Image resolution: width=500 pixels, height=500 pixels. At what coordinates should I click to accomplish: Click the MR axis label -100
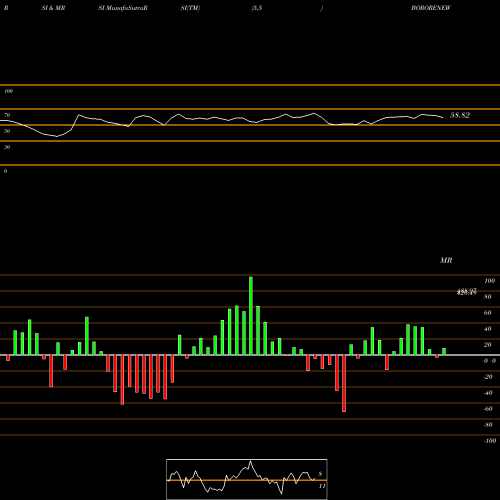490,441
